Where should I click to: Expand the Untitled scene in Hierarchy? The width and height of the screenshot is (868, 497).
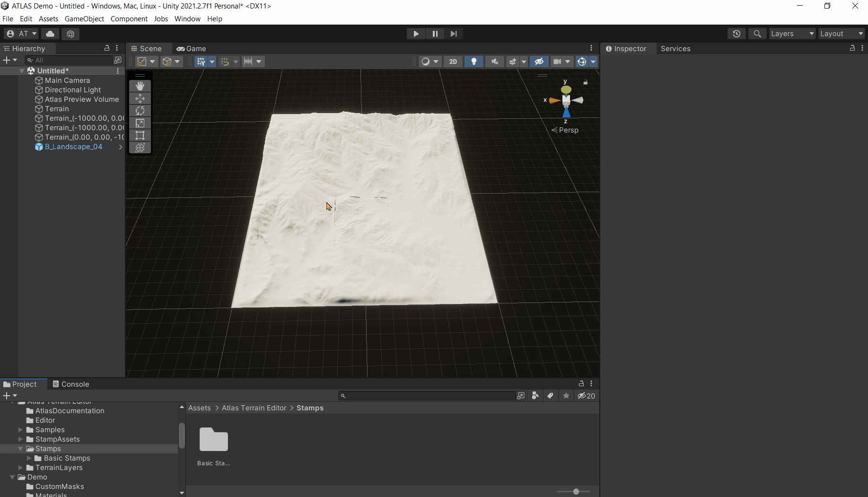tap(22, 71)
